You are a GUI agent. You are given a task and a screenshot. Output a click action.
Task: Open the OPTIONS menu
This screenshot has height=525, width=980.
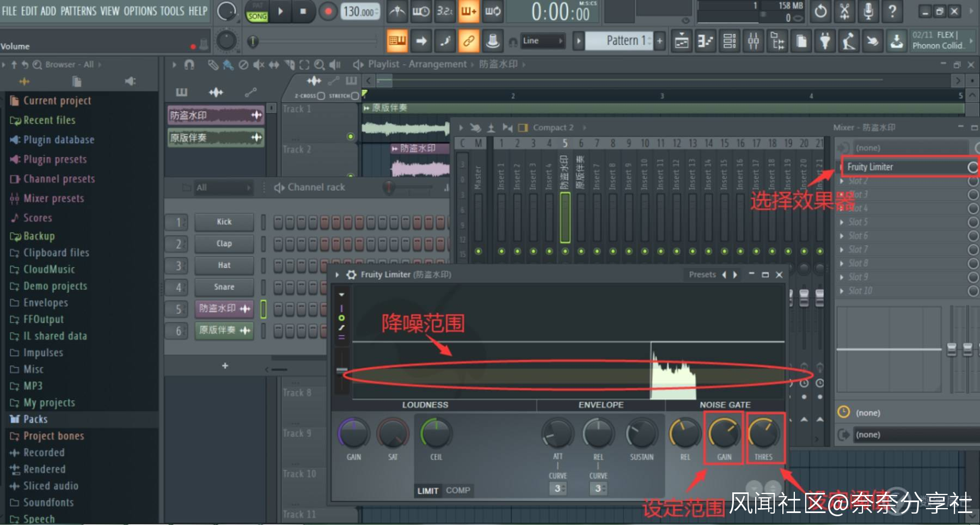pyautogui.click(x=140, y=11)
